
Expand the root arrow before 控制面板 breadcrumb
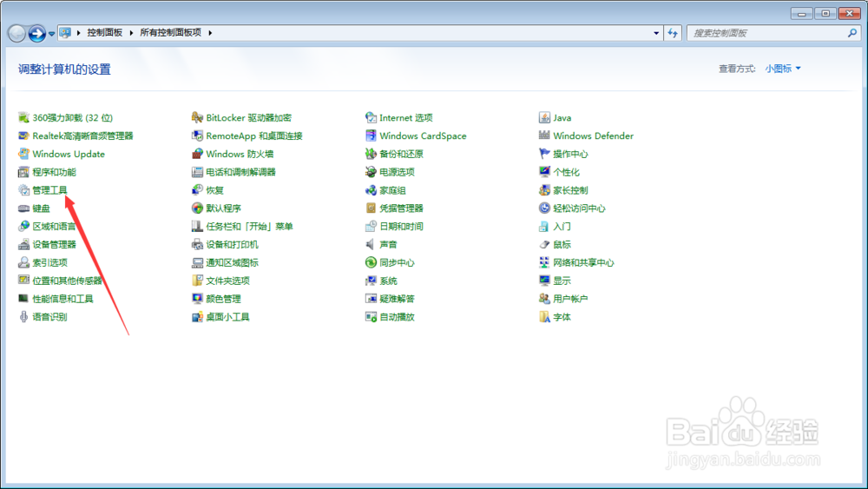tap(79, 33)
